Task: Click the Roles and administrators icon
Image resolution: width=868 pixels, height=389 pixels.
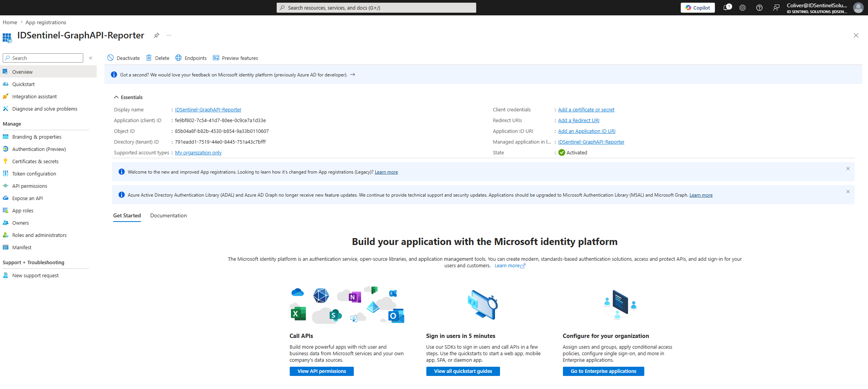Action: (5, 235)
